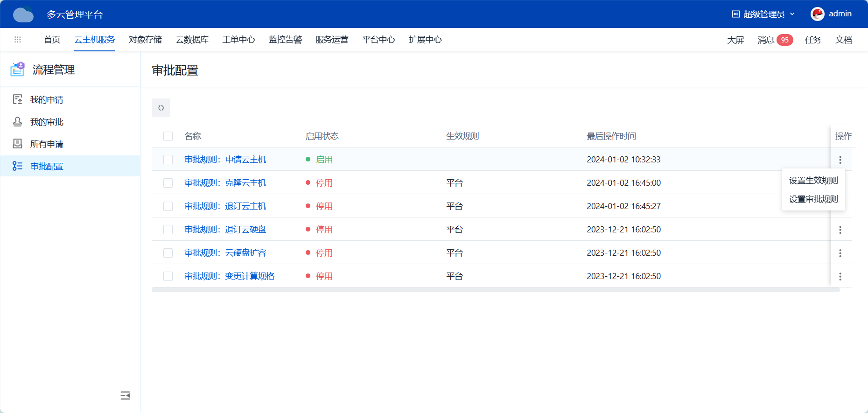Click the 生效规则 column header
Screen dimensions: 868x413
462,136
